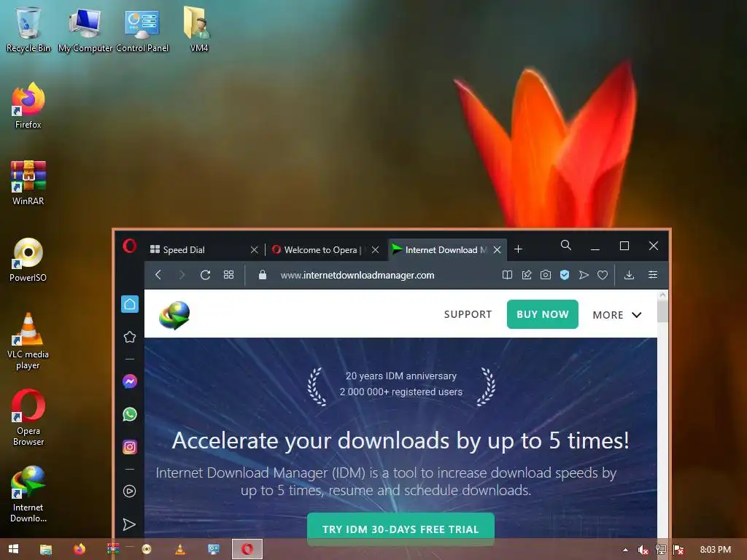Select the PowerISO desktop shortcut

(x=28, y=259)
